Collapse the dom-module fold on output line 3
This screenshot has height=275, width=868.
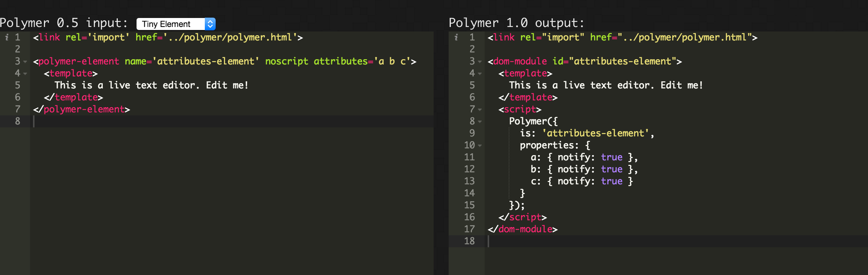pos(480,62)
